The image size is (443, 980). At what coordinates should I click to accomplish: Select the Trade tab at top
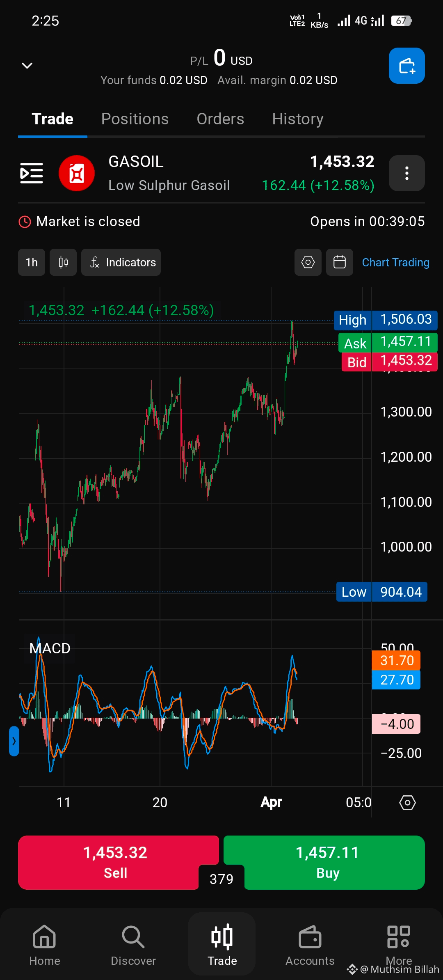(53, 119)
